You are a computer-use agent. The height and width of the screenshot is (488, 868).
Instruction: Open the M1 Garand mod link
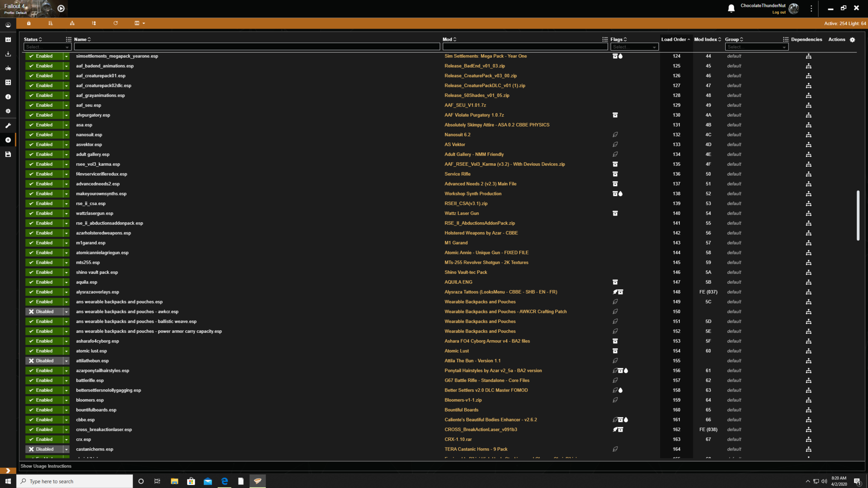[x=456, y=243]
